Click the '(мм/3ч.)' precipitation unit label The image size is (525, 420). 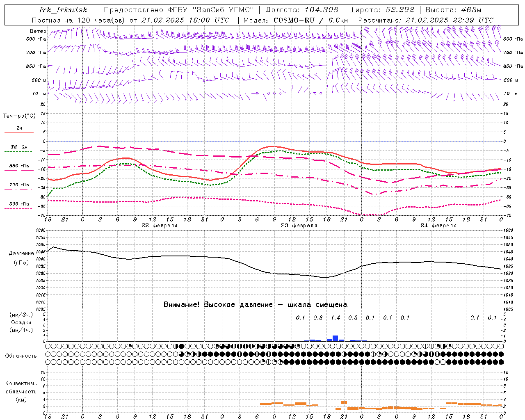click(x=21, y=315)
